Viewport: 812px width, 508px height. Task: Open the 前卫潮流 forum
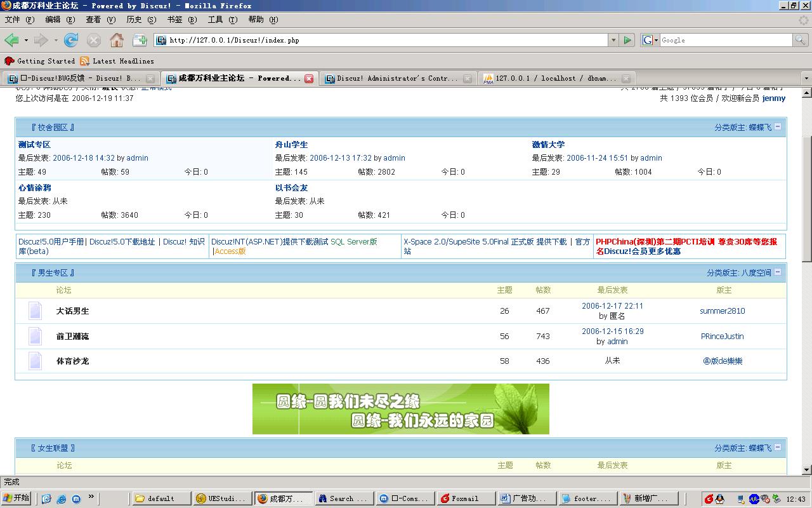click(x=72, y=337)
